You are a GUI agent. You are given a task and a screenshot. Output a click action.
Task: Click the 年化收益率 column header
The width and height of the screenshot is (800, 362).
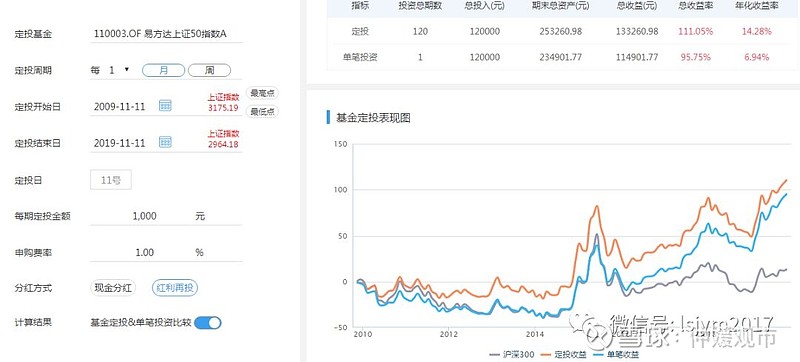pos(756,6)
